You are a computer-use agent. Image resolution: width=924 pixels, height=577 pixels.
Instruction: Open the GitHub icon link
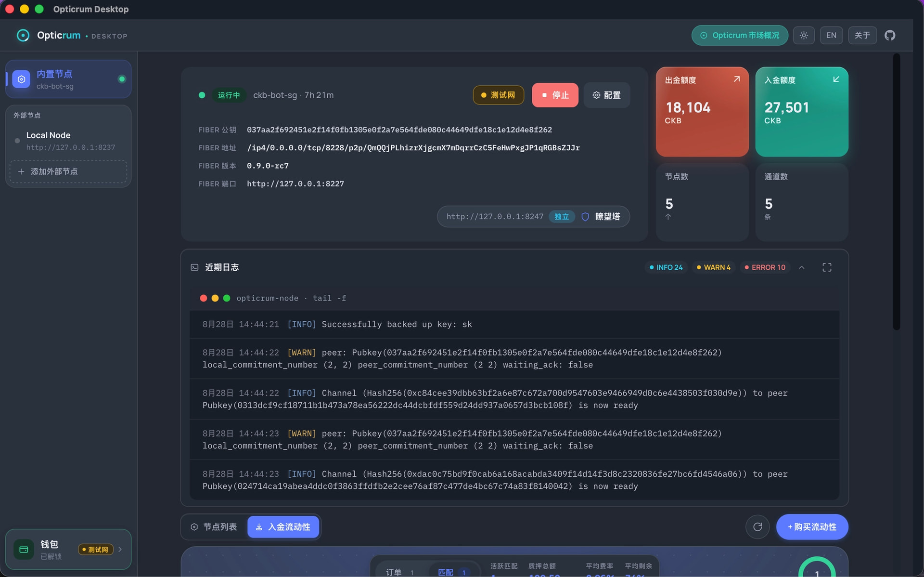[889, 35]
